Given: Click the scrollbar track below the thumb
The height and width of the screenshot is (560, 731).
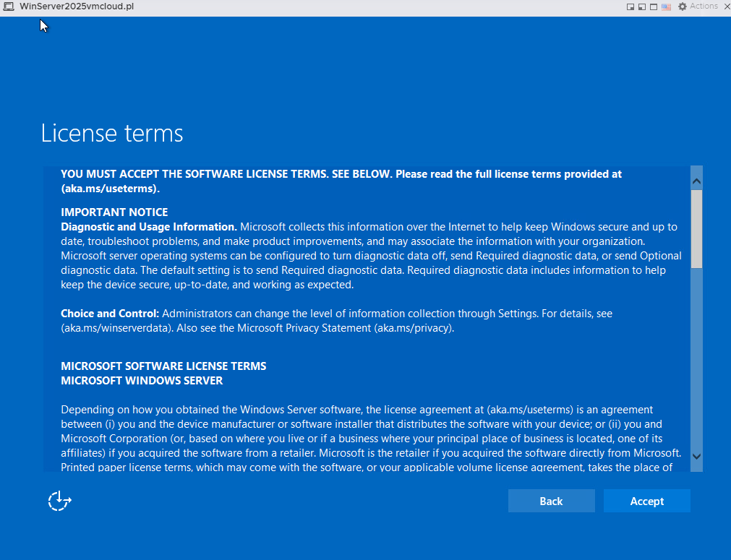Looking at the screenshot, I should [696, 361].
